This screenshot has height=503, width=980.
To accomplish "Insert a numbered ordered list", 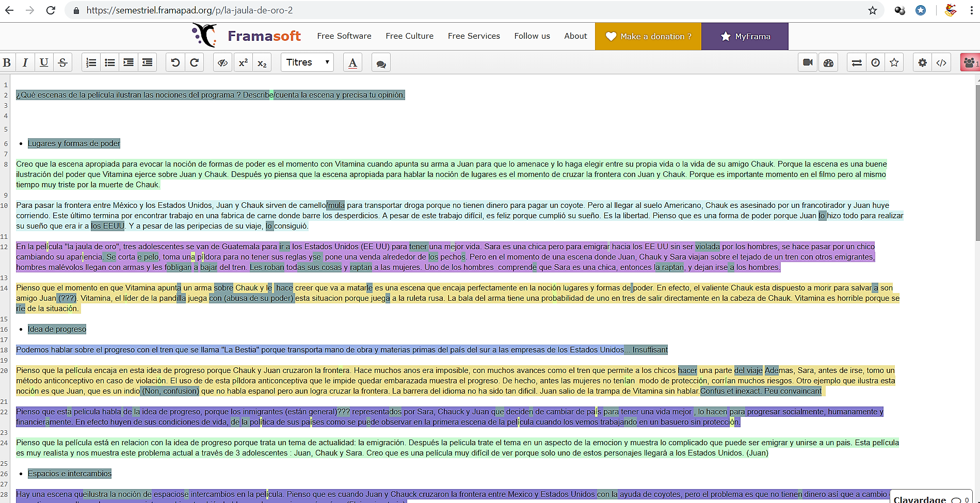I will point(91,63).
